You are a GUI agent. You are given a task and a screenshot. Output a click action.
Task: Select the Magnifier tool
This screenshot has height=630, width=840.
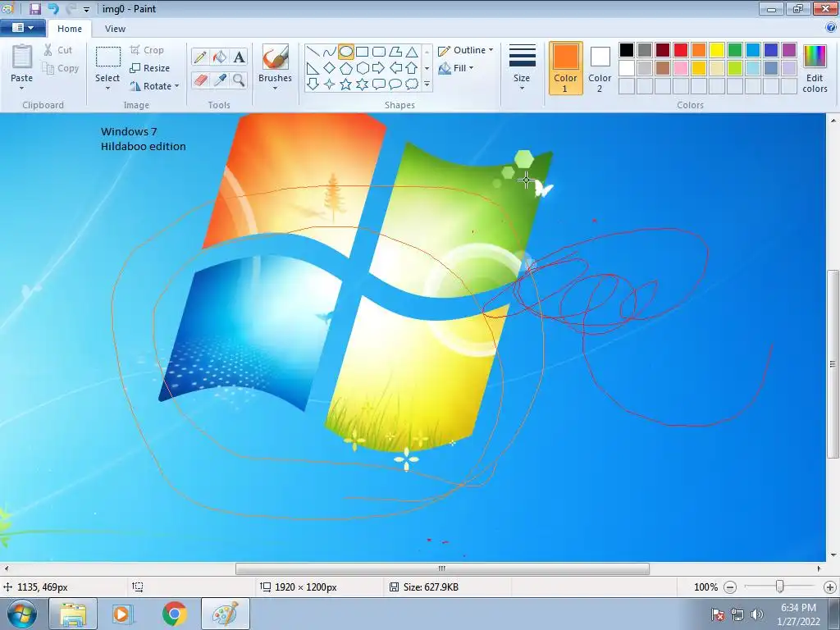point(239,80)
